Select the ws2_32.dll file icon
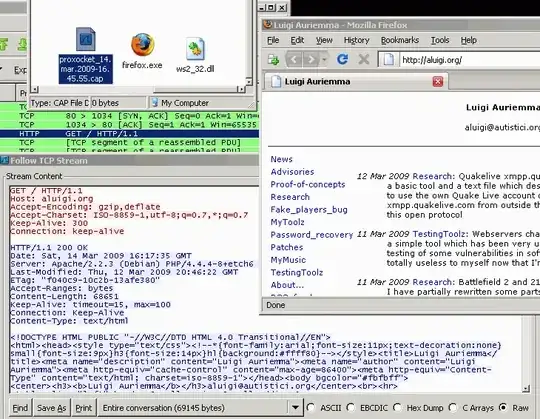540x419 pixels. (x=195, y=49)
